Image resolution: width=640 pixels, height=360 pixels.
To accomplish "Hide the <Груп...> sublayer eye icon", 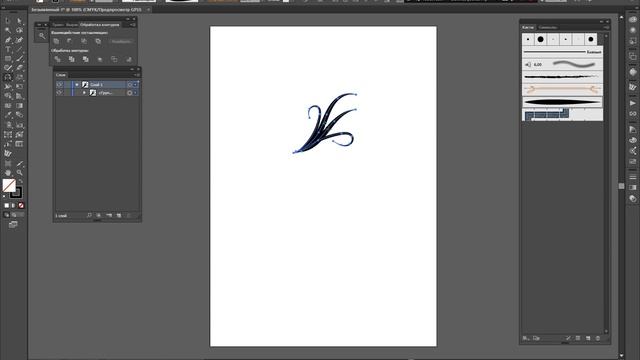I will tap(60, 93).
